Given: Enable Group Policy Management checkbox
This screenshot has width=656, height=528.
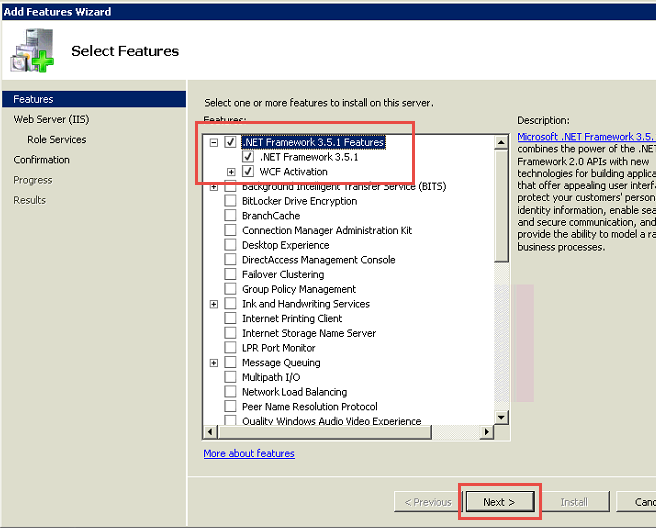Looking at the screenshot, I should pyautogui.click(x=230, y=289).
